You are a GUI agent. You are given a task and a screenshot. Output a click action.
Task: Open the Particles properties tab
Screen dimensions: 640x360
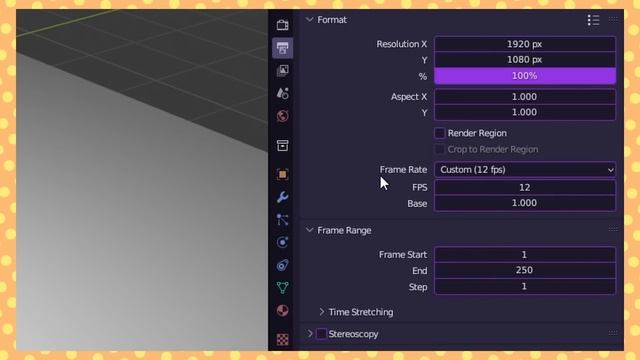[282, 220]
